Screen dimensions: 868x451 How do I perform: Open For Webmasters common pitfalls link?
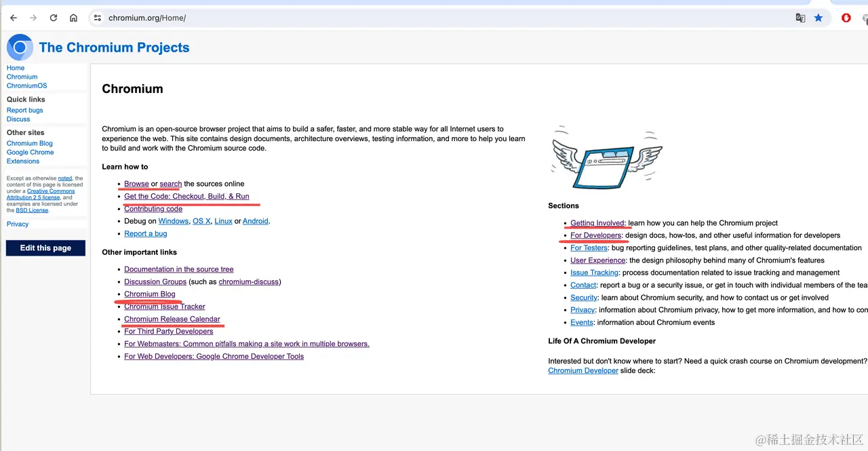coord(247,344)
